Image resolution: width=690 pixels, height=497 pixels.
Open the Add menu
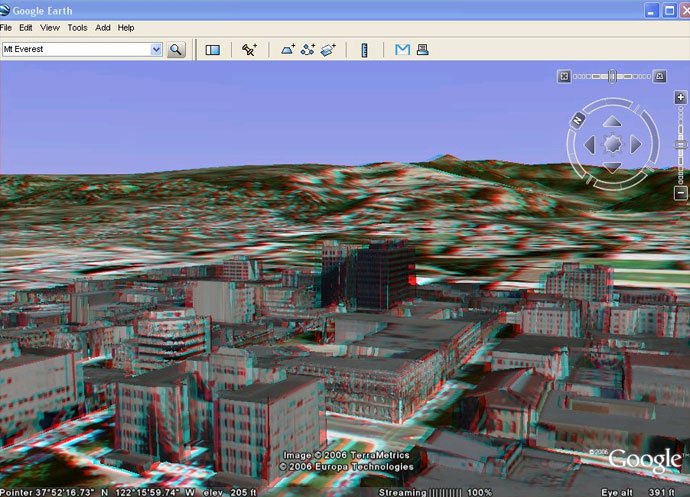pos(103,28)
